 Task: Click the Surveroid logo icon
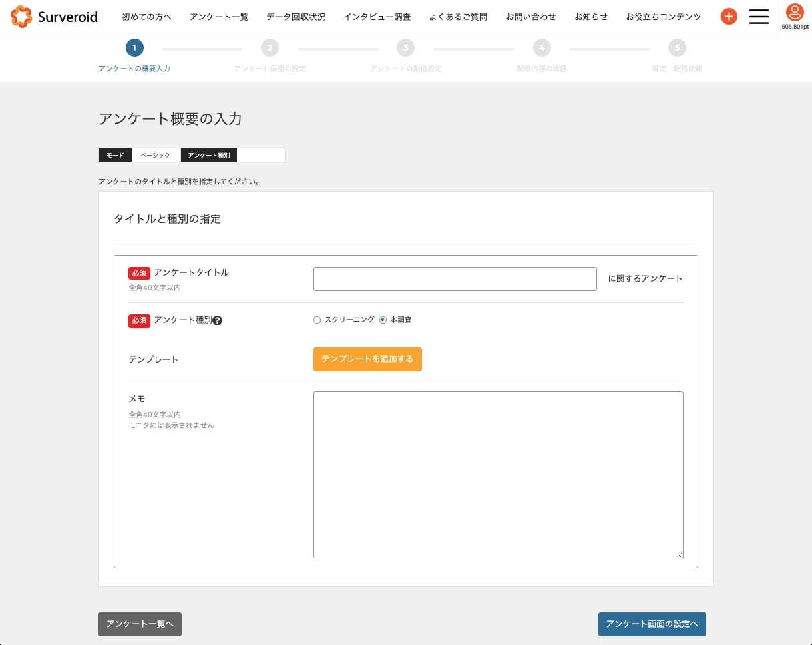point(21,17)
